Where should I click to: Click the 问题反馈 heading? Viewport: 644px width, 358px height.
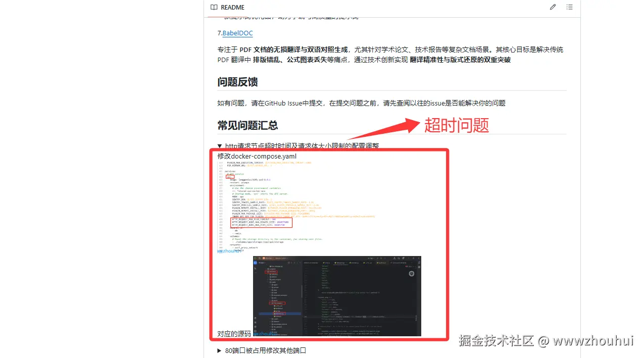click(x=238, y=82)
